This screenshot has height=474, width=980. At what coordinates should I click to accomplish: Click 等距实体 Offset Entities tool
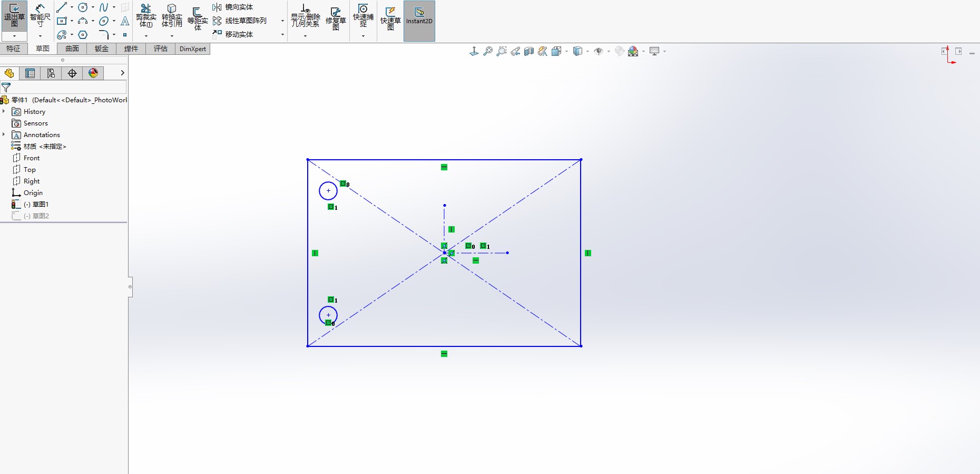click(x=198, y=18)
